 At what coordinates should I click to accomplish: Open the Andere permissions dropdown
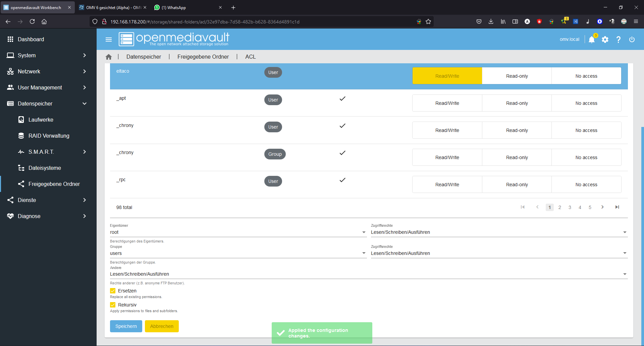point(369,274)
